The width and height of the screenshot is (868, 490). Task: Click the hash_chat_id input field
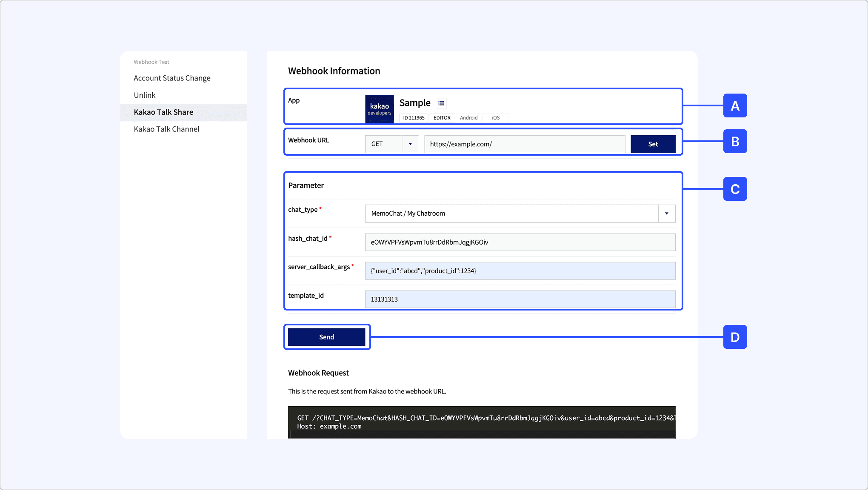click(520, 242)
